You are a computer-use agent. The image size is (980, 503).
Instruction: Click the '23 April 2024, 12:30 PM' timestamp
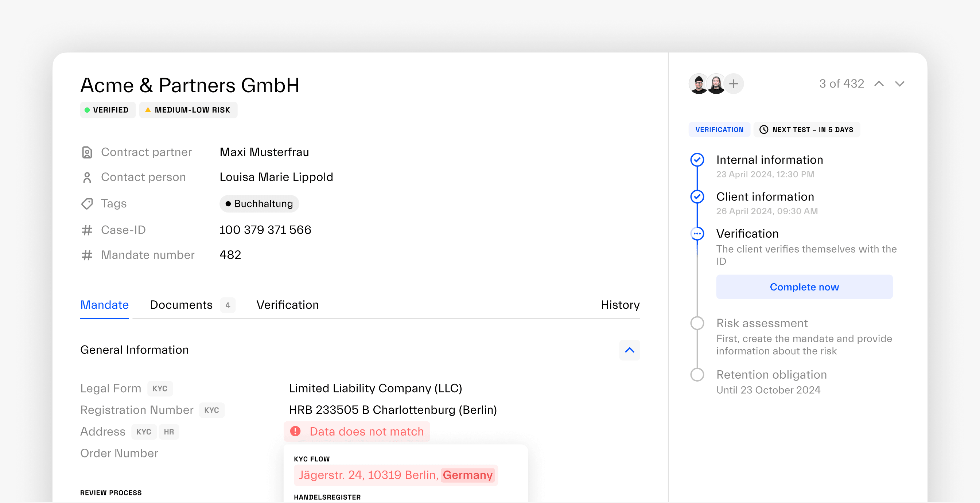[x=765, y=174]
